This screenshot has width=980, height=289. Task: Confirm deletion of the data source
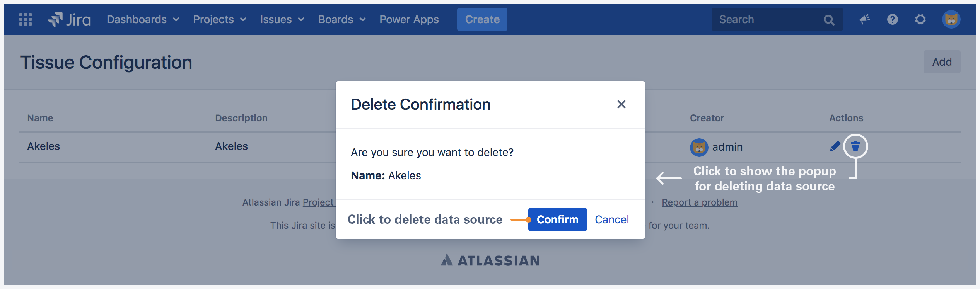pyautogui.click(x=558, y=219)
